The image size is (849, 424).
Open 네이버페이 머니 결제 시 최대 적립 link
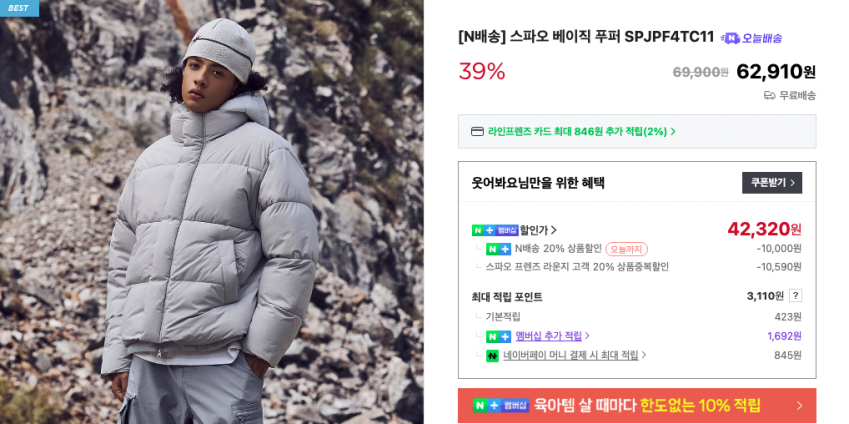(571, 356)
